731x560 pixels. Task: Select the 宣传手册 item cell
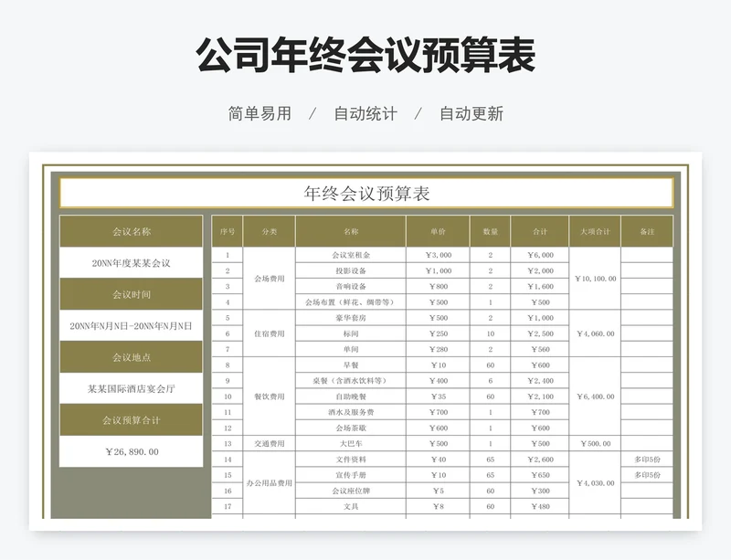click(x=351, y=475)
